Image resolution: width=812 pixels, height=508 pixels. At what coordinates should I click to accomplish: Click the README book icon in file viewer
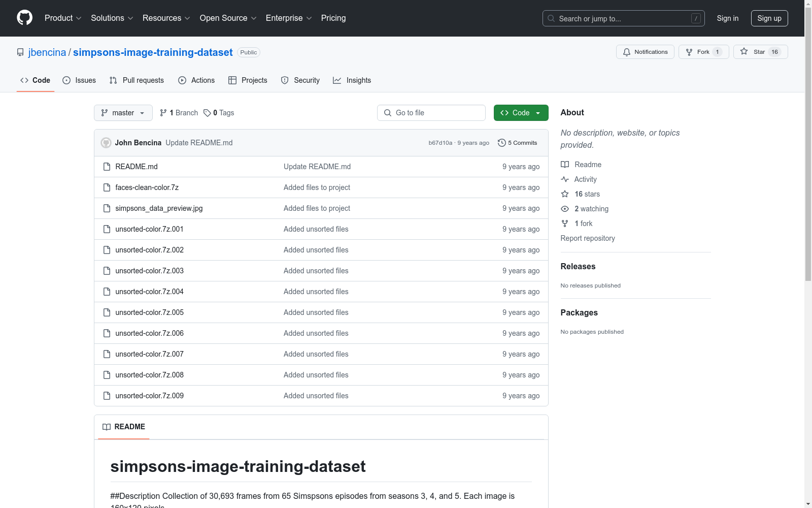pos(107,427)
